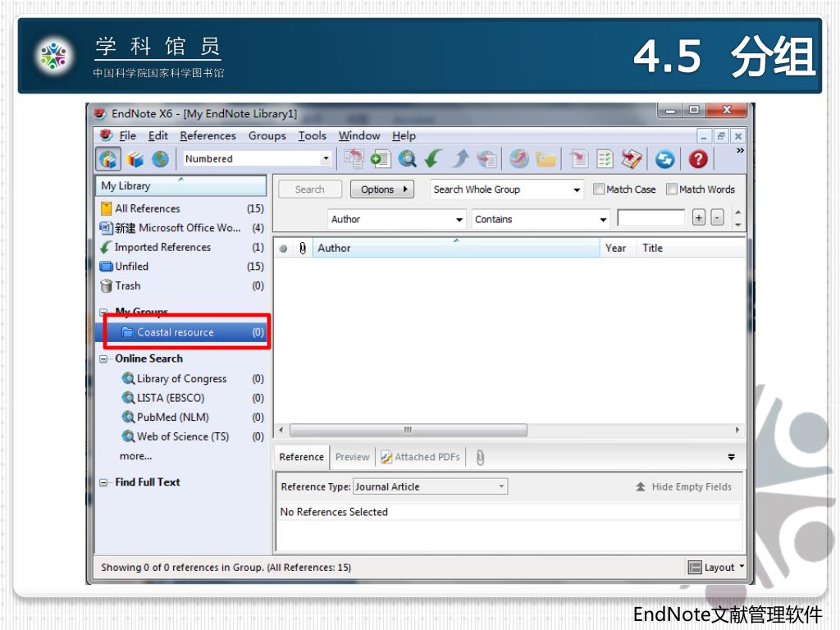Screen dimensions: 840x630
Task: Switch to Online Search mode globe icon
Action: coord(160,159)
